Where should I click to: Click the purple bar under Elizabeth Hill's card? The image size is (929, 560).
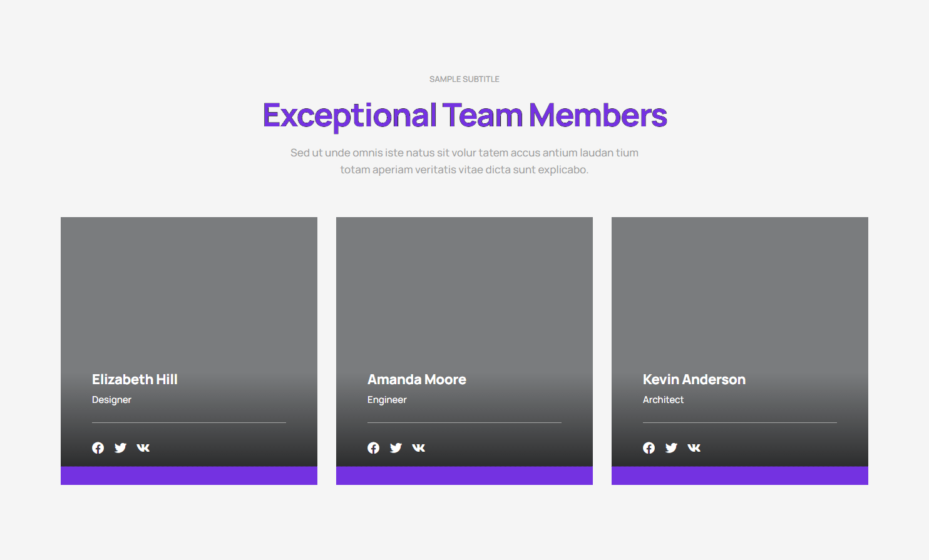pos(189,476)
